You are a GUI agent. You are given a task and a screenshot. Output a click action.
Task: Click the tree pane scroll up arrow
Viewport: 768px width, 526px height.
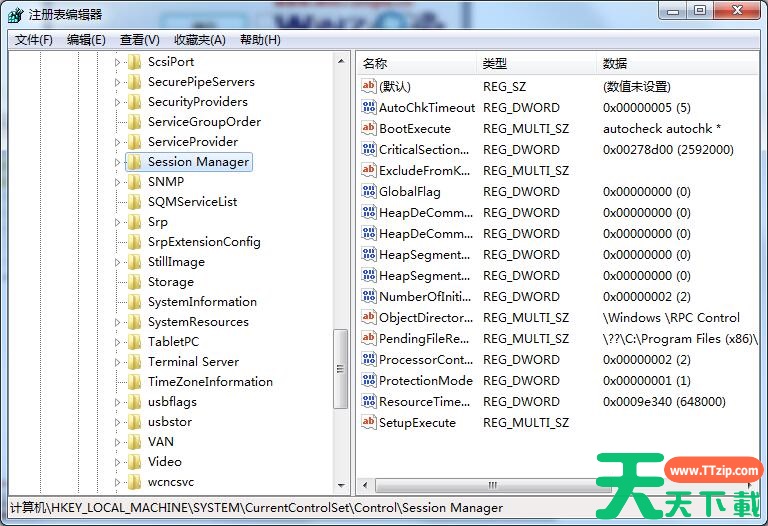(x=341, y=61)
